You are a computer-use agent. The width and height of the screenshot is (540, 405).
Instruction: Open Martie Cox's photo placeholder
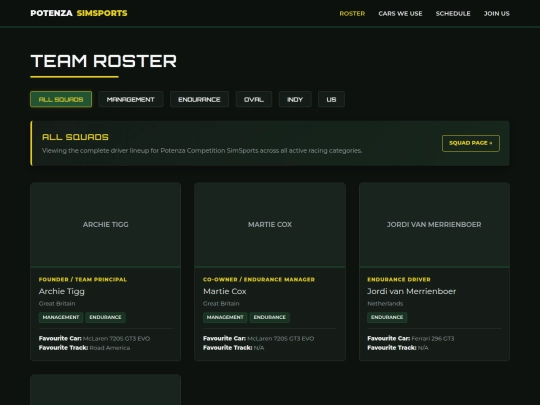[x=270, y=225]
